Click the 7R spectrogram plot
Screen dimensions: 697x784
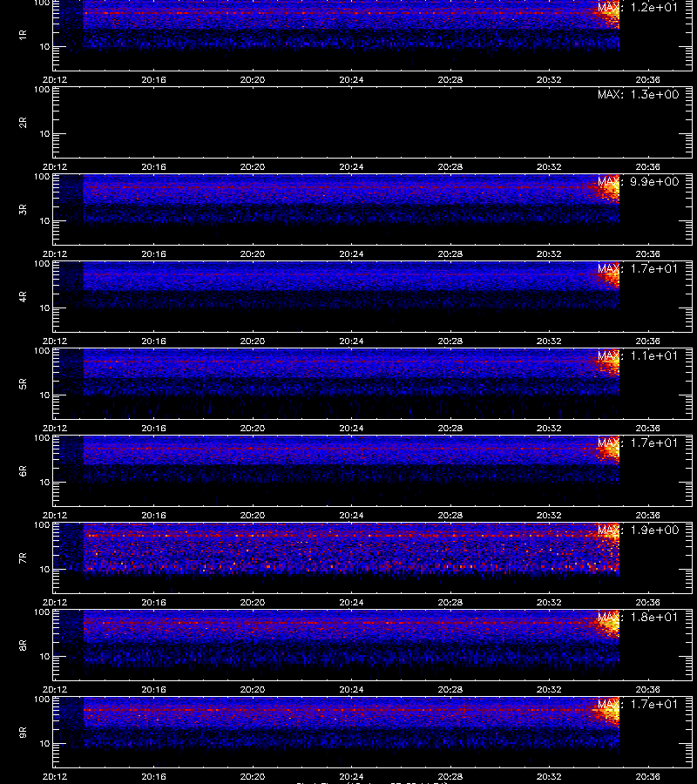pyautogui.click(x=373, y=558)
